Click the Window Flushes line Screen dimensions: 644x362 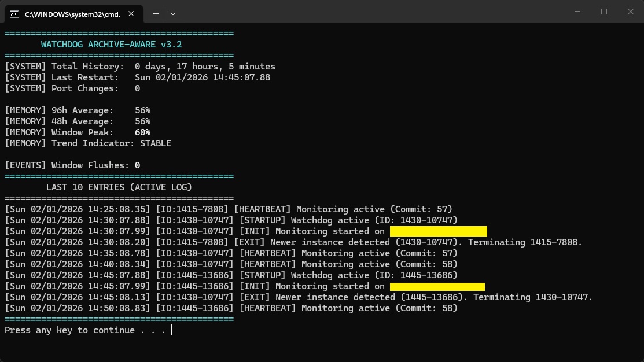73,165
